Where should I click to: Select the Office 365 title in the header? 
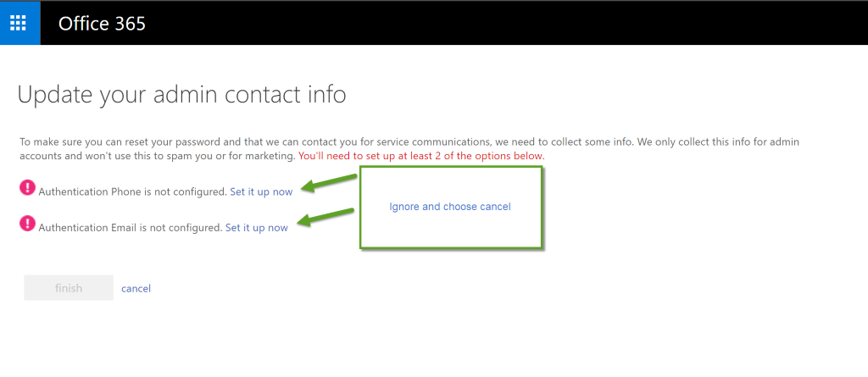pos(102,23)
